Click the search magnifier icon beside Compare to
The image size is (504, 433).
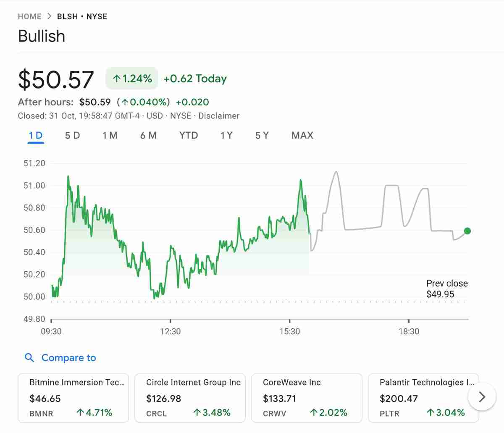click(x=29, y=357)
